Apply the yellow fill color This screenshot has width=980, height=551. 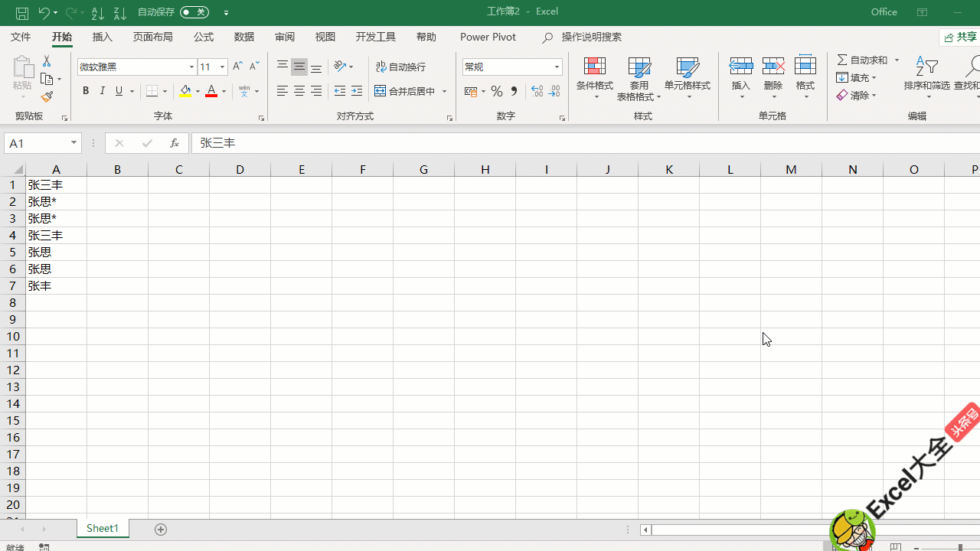pyautogui.click(x=185, y=92)
